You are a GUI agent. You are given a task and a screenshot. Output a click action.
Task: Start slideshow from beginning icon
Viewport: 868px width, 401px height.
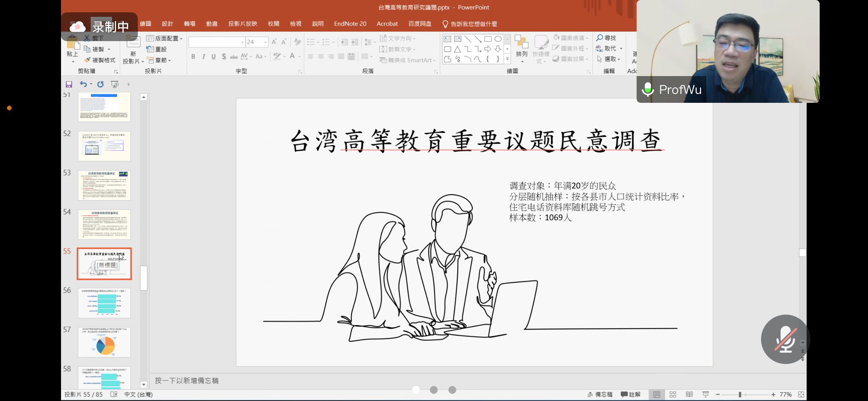115,84
